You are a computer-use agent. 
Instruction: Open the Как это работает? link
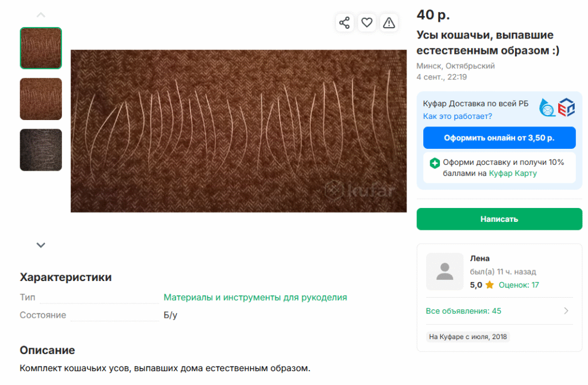[x=457, y=116]
